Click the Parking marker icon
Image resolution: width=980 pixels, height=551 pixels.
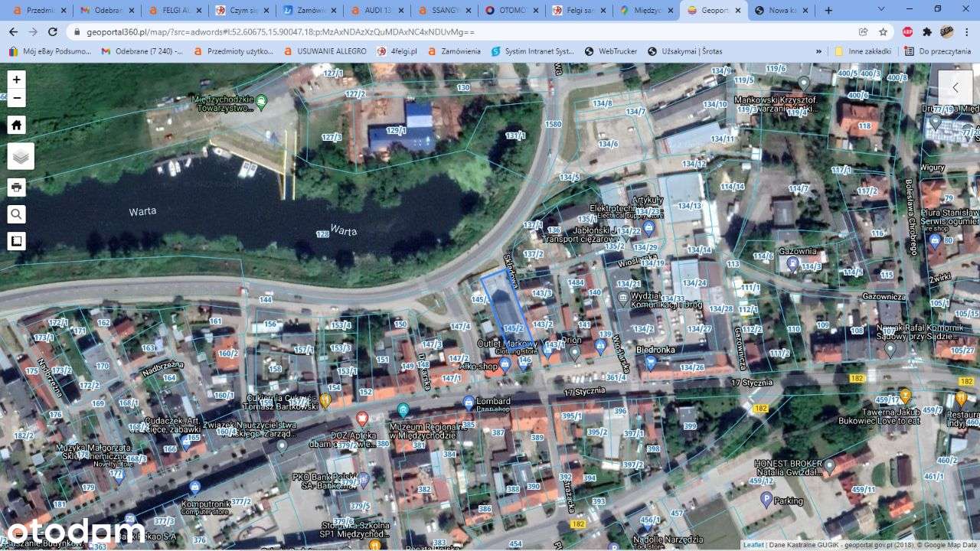[x=766, y=499]
